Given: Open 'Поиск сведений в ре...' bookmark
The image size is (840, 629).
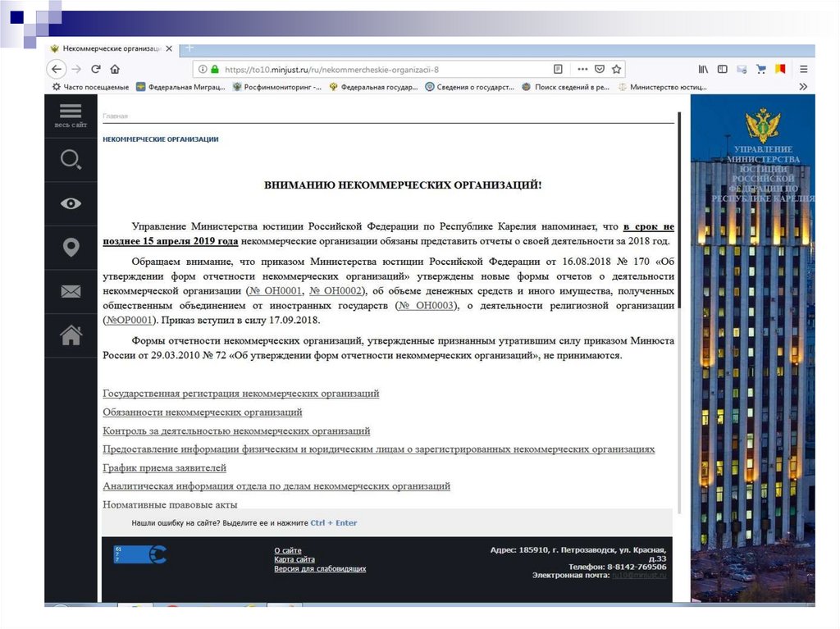Looking at the screenshot, I should pyautogui.click(x=566, y=87).
